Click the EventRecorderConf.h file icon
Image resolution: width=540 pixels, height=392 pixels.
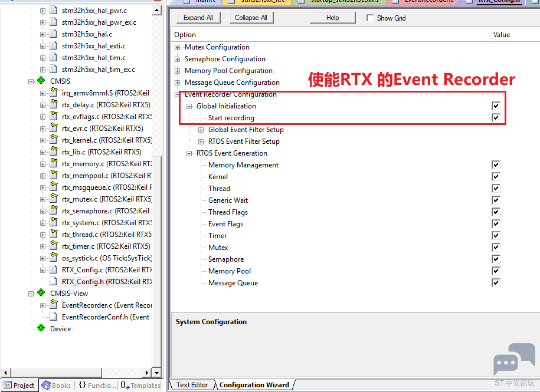(x=53, y=317)
